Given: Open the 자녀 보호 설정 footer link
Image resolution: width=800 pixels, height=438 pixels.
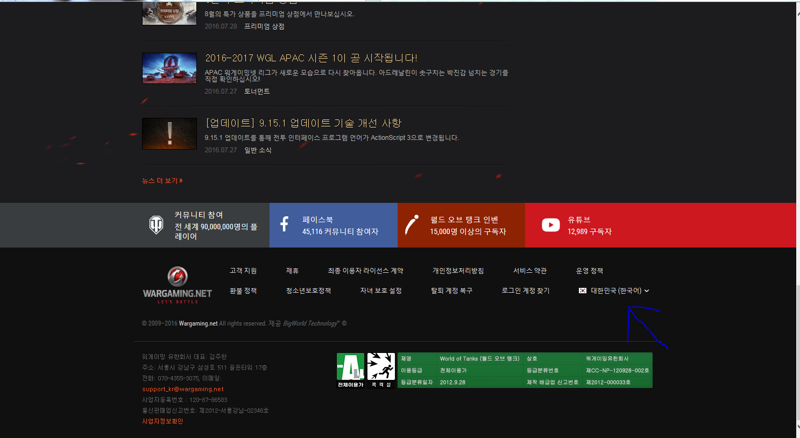Looking at the screenshot, I should pyautogui.click(x=381, y=290).
